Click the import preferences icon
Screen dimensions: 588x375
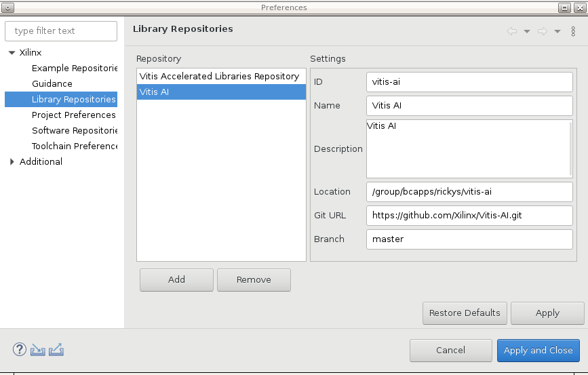coord(38,350)
